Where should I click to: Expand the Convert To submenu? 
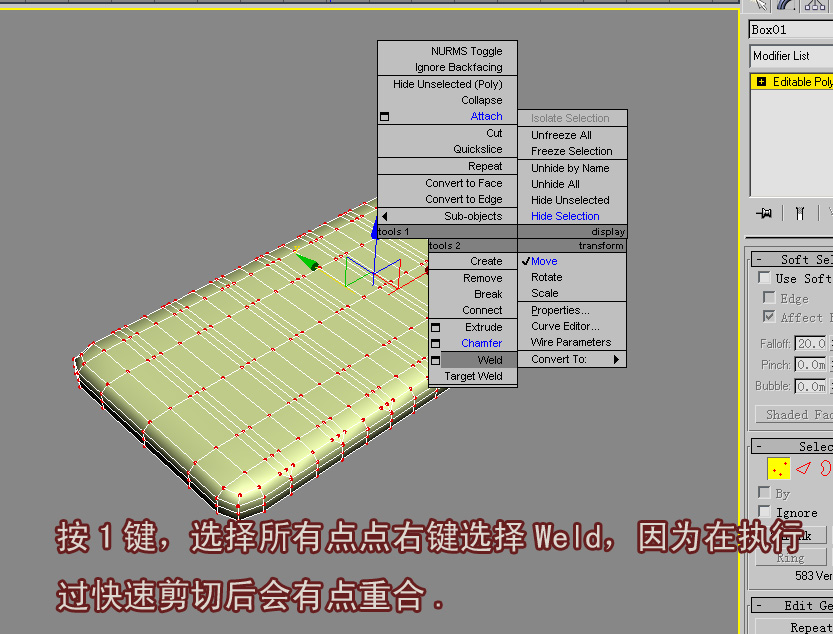pyautogui.click(x=572, y=359)
